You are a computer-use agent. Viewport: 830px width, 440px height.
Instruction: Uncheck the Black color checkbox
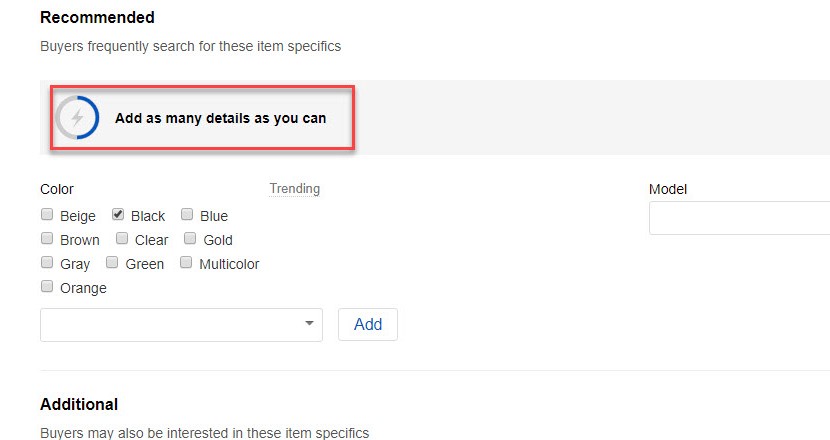point(118,214)
